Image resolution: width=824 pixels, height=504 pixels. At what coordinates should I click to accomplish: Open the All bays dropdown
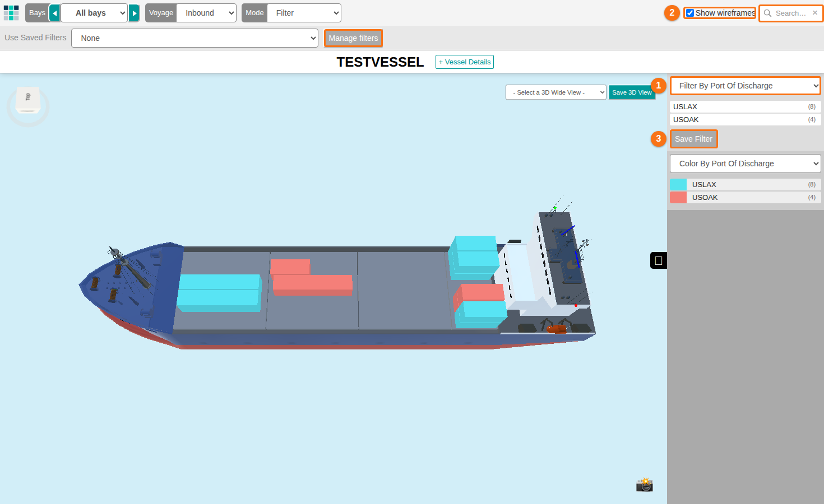pos(94,13)
